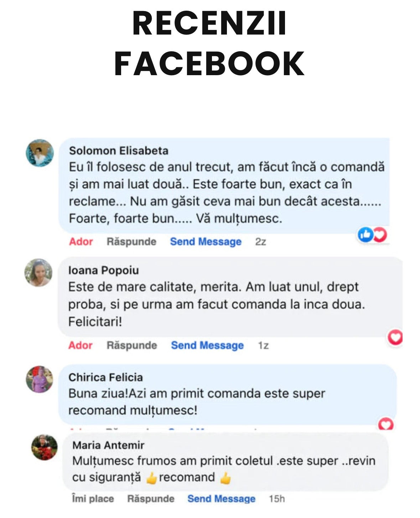This screenshot has height=518, width=420.
Task: Click the 15h timestamp on Maria's comment
Action: [x=277, y=498]
